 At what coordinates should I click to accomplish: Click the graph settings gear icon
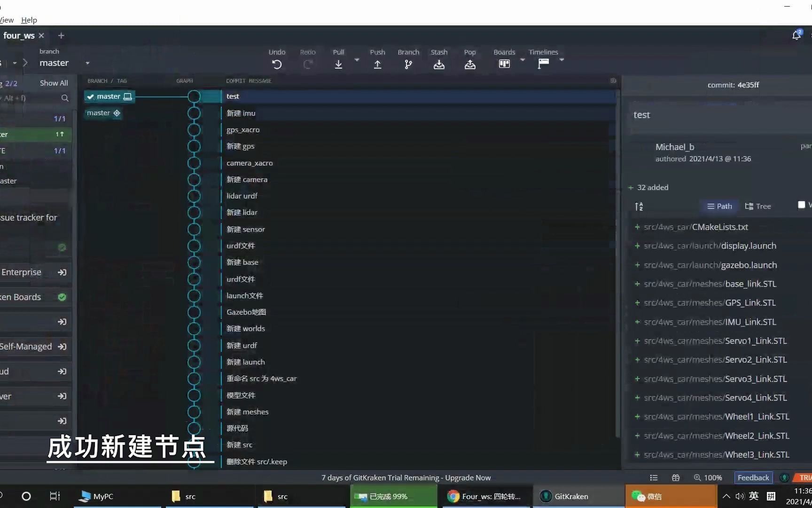[x=613, y=81]
